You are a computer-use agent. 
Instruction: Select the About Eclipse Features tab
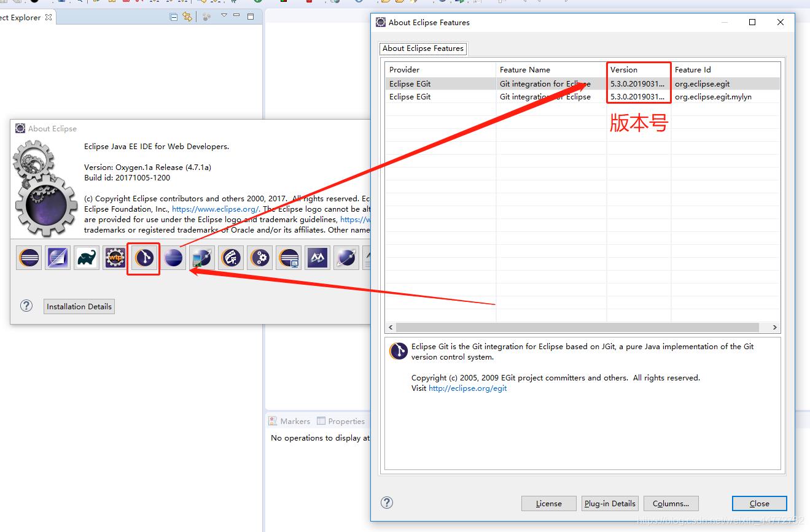click(423, 48)
